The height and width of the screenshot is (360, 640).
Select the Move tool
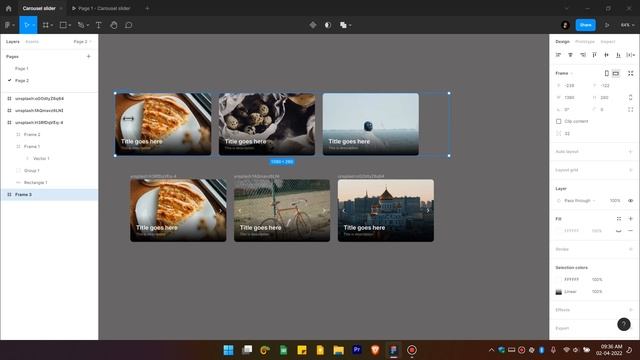click(x=27, y=25)
